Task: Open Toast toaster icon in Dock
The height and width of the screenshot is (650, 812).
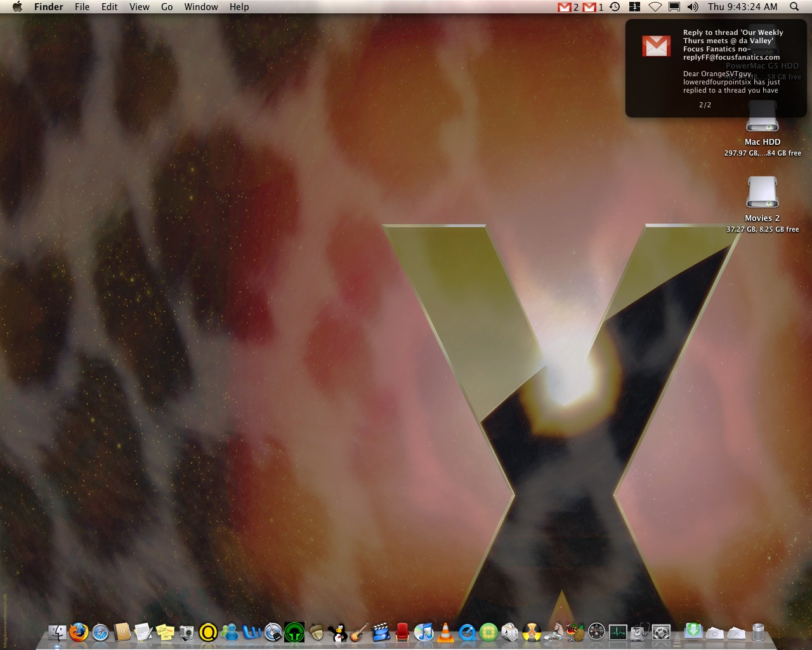Action: [510, 632]
